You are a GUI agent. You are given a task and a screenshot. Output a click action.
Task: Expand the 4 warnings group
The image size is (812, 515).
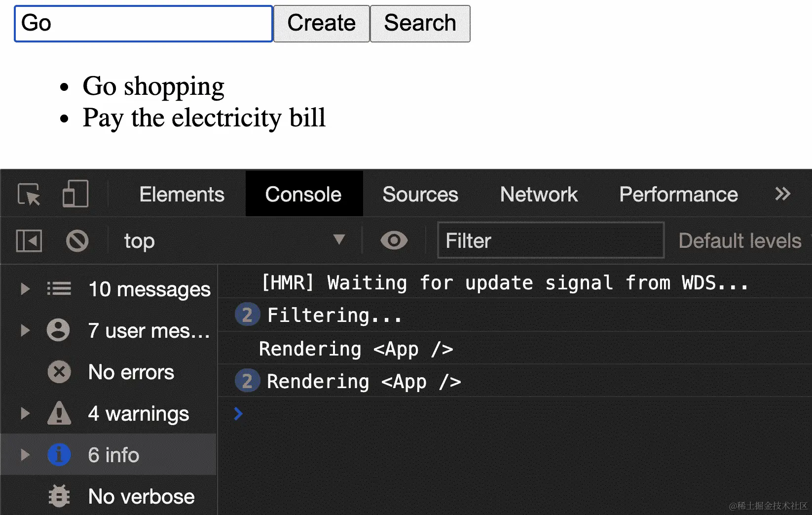click(x=25, y=413)
